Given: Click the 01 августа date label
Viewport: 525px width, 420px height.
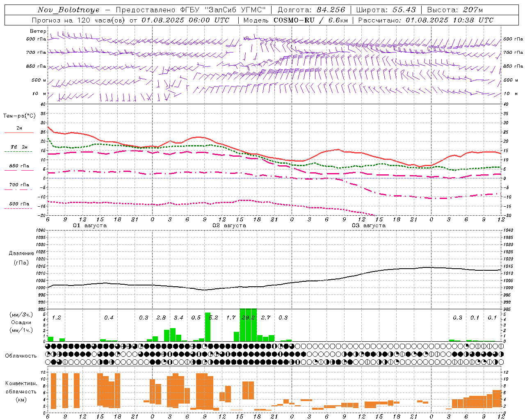Looking at the screenshot, I should (x=90, y=226).
